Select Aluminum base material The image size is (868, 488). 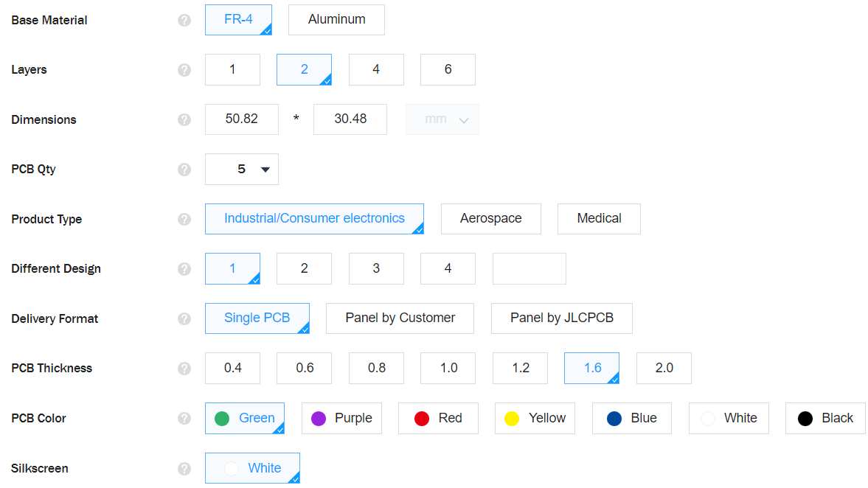[336, 20]
